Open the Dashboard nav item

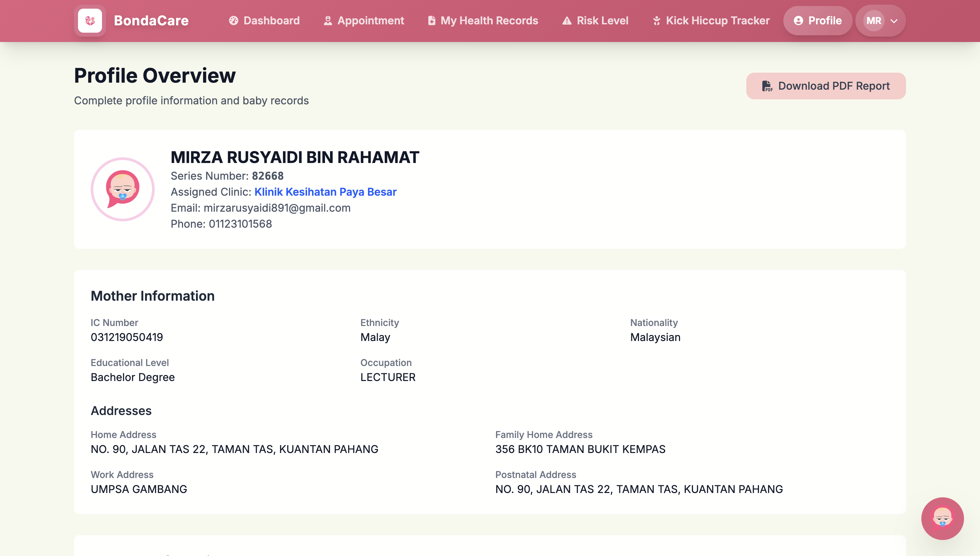coord(264,21)
